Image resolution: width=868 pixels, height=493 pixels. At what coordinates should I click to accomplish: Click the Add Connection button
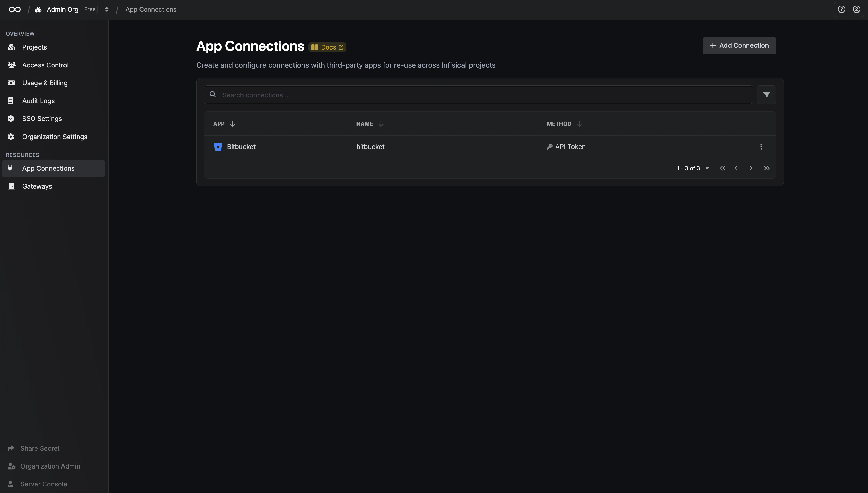(739, 45)
